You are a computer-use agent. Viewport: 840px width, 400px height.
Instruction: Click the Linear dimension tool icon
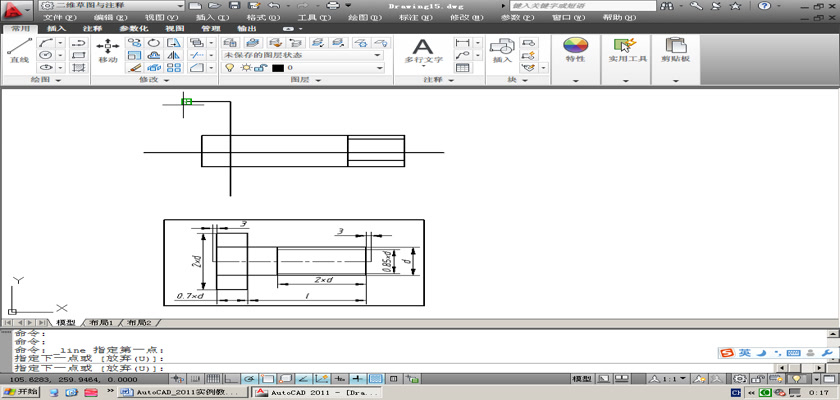pyautogui.click(x=462, y=42)
